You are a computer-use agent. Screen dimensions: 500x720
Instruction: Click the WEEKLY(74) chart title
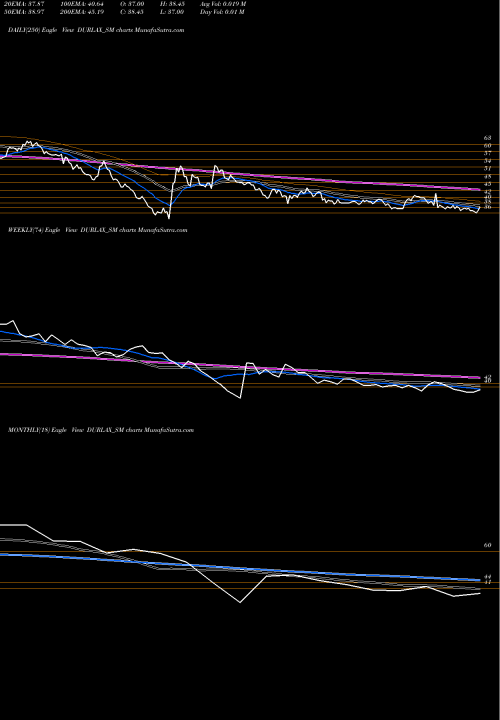(97, 230)
